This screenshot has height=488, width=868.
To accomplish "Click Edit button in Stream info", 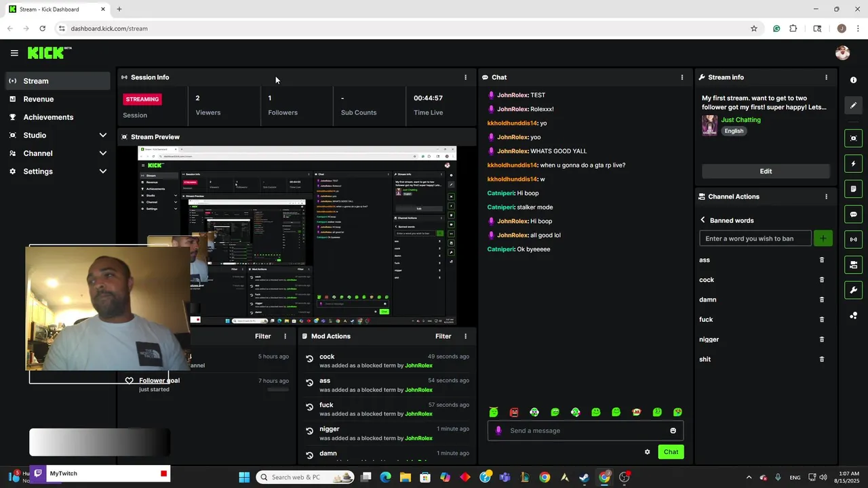I will tap(766, 171).
